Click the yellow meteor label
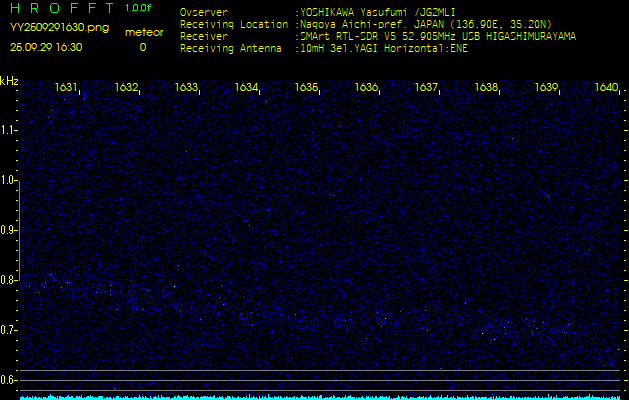629x400 pixels. [x=143, y=32]
